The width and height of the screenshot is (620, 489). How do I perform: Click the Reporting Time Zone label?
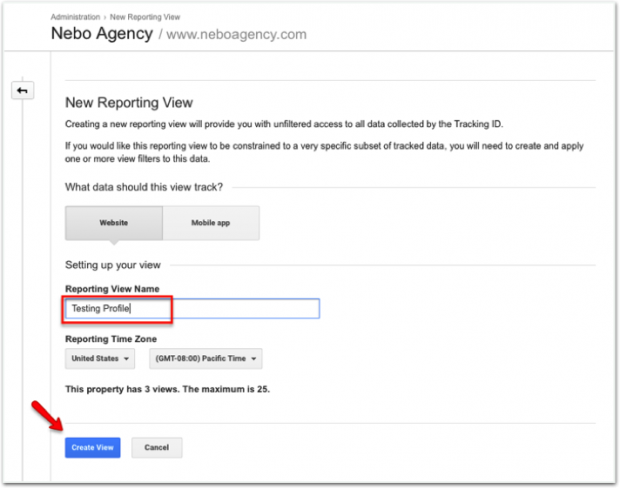[x=111, y=339]
